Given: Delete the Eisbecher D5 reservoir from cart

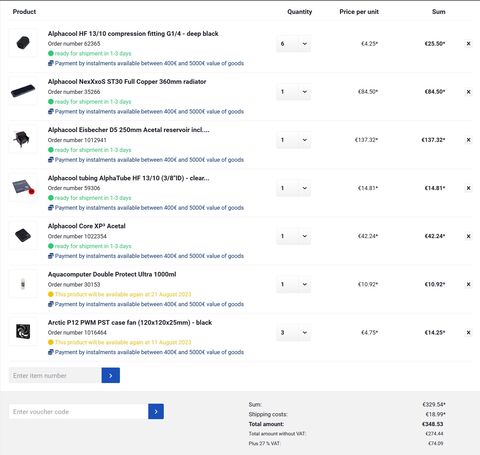Looking at the screenshot, I should point(468,140).
